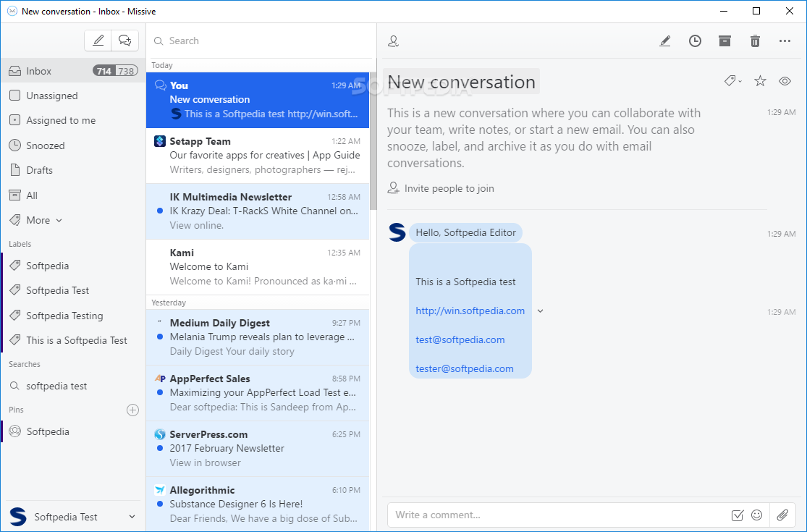Click the Search field
Screen dimensions: 807x532
(x=262, y=41)
